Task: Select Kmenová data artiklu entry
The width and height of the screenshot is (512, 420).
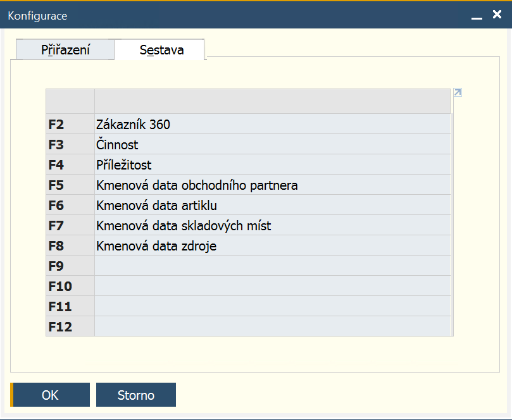Action: pos(272,205)
